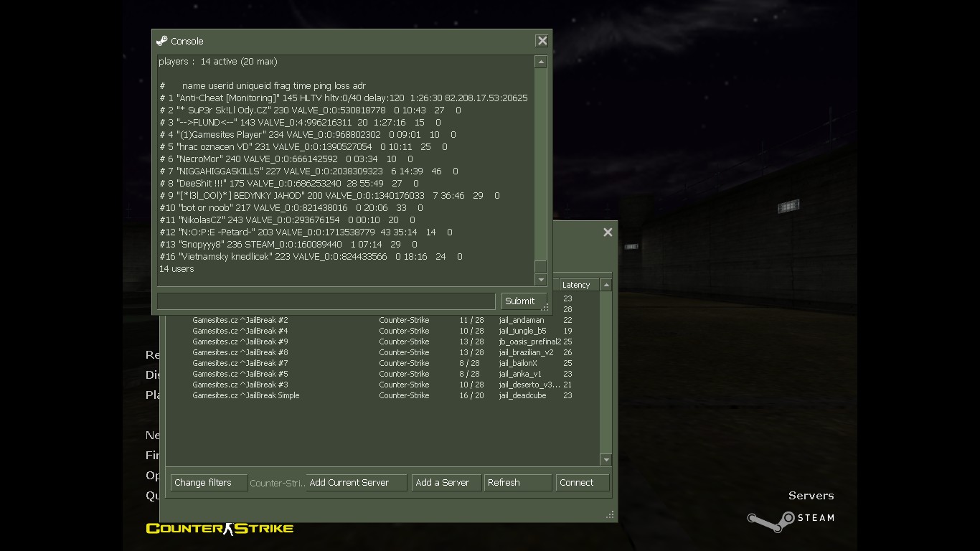Screen dimensions: 980x551
Task: Select Gamesites.cz JailBreak #3 server
Action: click(383, 385)
